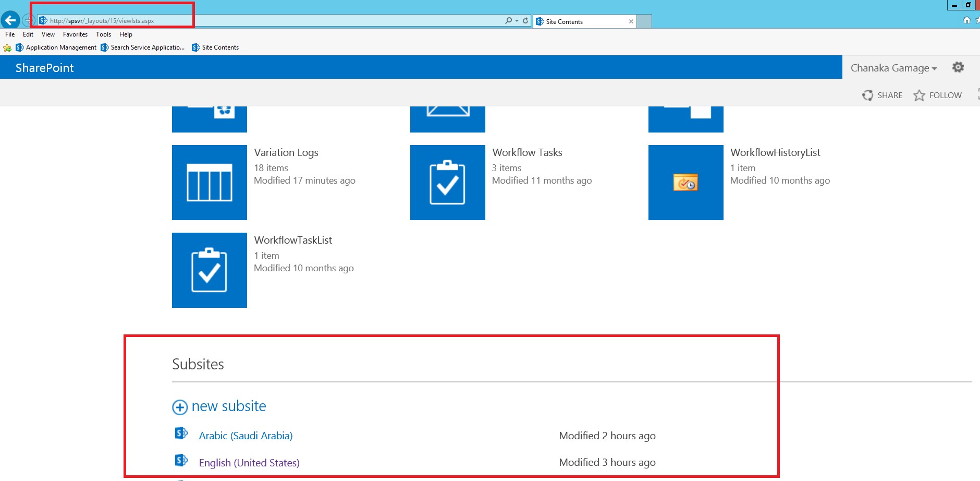Screen dimensions: 980x481
Task: Open the Favorites menu
Action: point(75,34)
